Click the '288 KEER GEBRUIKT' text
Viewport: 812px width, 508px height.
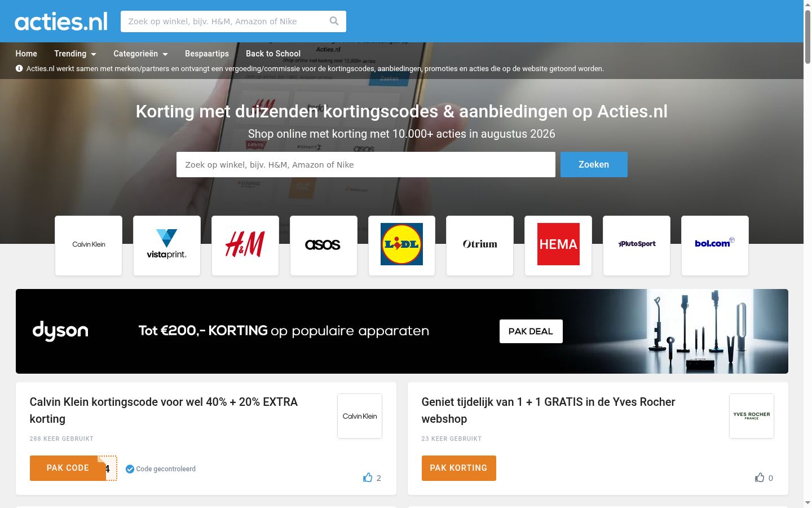[x=61, y=439]
